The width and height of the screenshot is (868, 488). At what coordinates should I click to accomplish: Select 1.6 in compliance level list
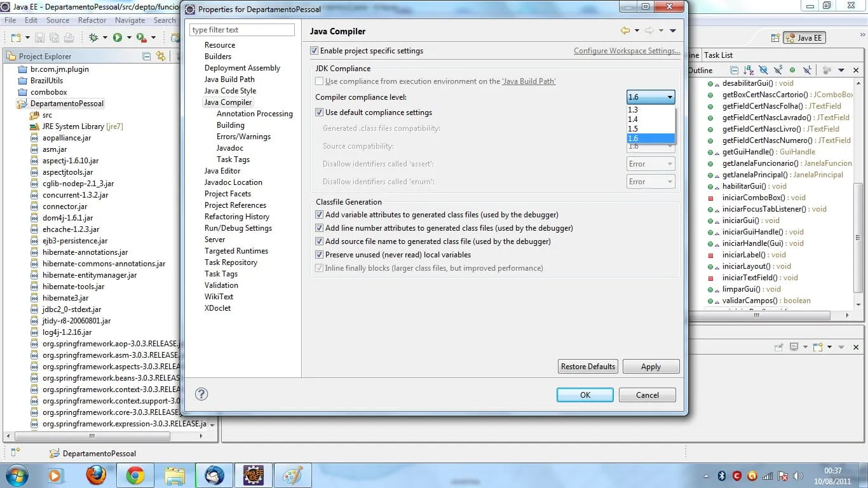point(651,139)
